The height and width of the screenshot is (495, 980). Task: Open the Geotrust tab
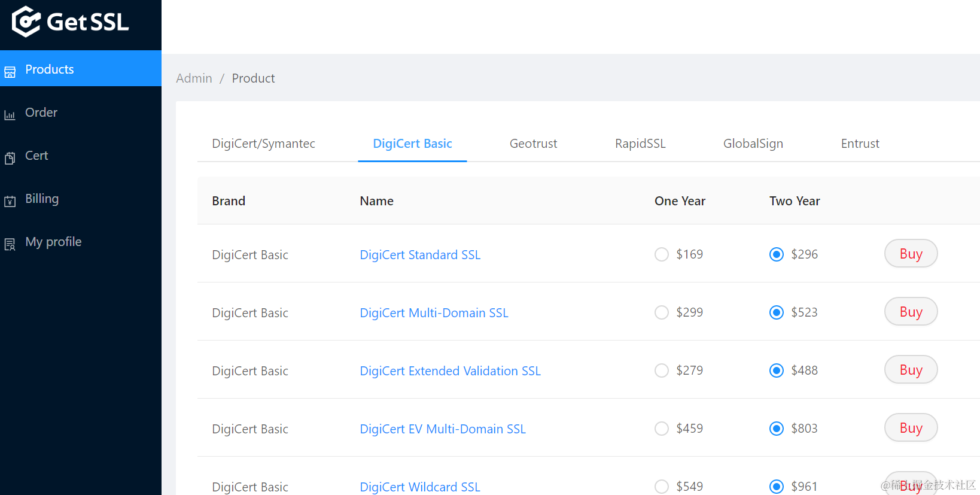(x=533, y=144)
